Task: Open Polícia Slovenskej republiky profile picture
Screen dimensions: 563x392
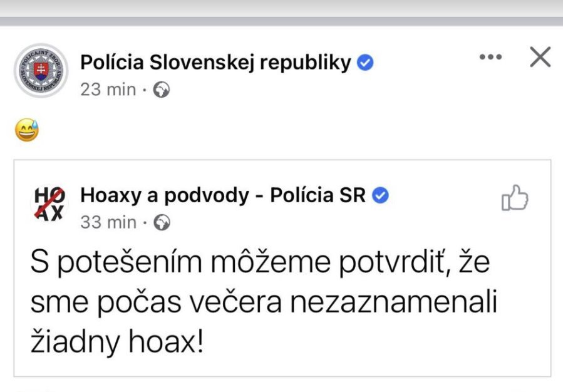Action: pos(40,71)
